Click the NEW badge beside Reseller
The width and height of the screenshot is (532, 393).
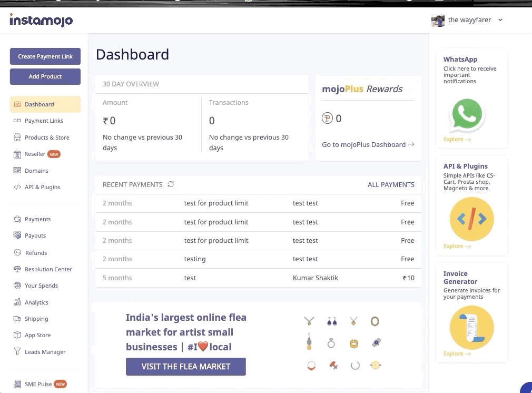pos(54,154)
